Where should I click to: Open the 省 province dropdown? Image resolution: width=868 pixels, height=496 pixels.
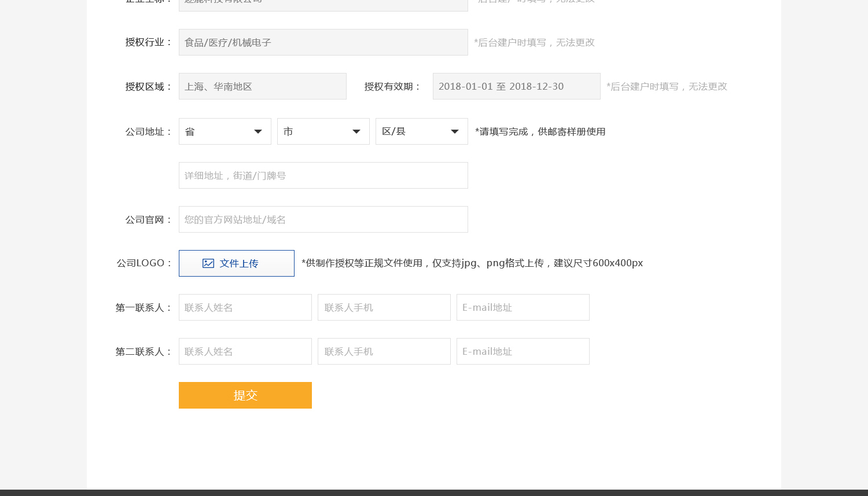(x=225, y=131)
